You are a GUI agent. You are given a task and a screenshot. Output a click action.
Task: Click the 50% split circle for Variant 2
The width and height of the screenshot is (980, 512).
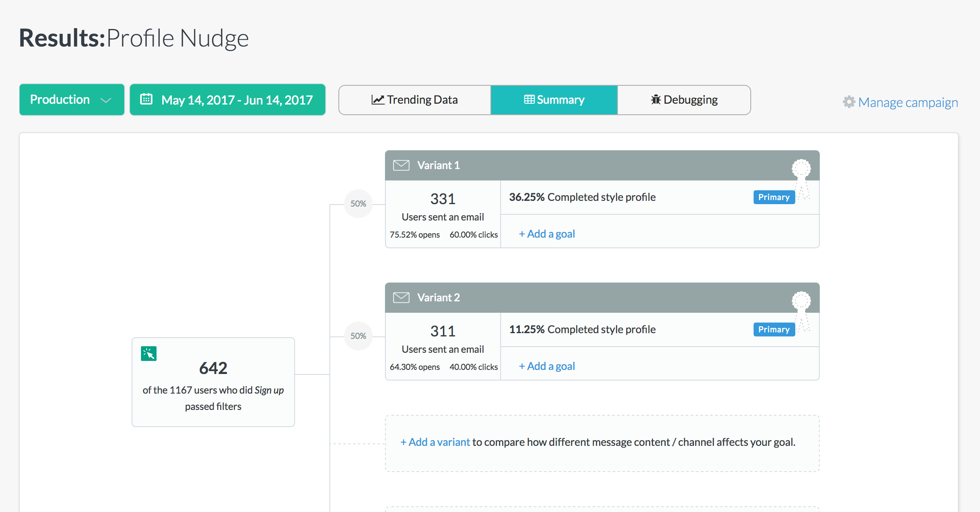click(358, 336)
